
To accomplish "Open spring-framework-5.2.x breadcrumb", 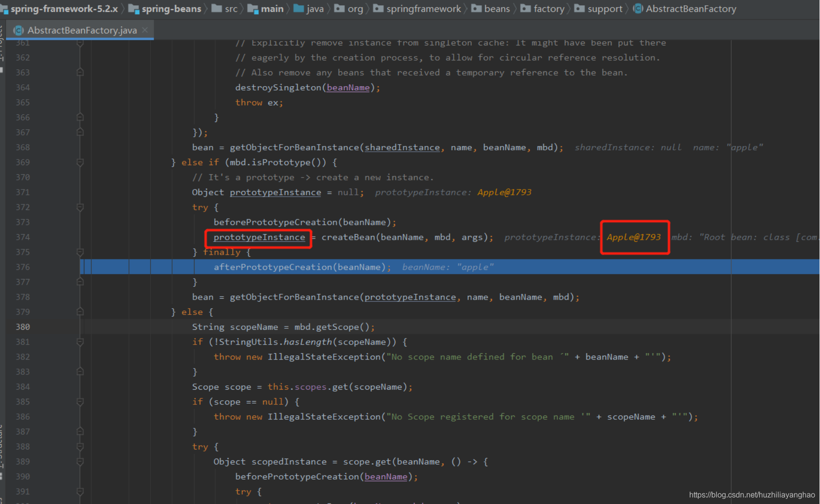I will [64, 9].
